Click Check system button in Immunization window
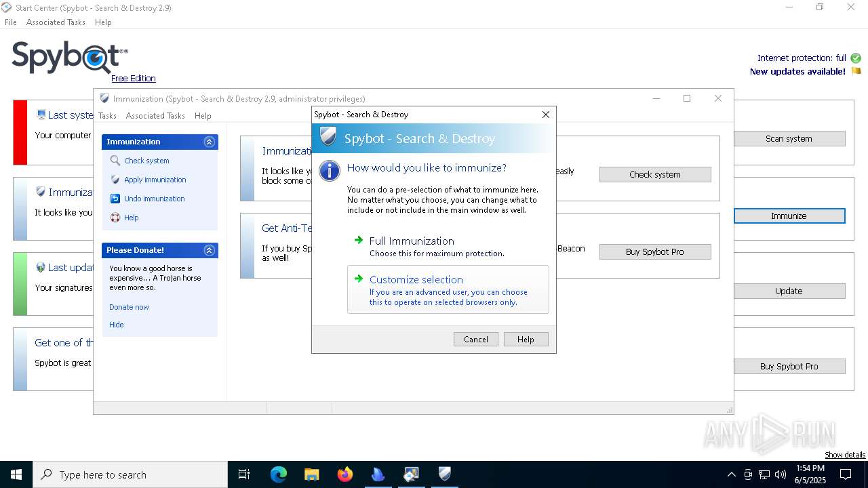868x488 pixels. (655, 174)
